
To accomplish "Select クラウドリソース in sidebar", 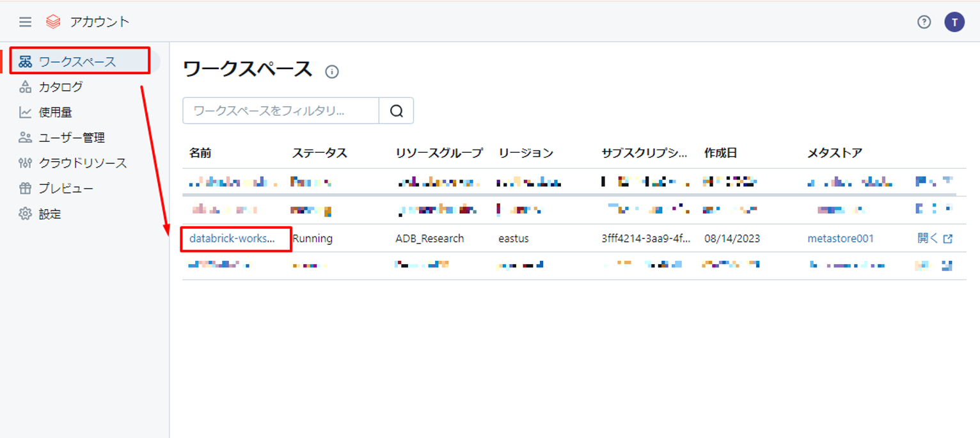I will (x=83, y=163).
